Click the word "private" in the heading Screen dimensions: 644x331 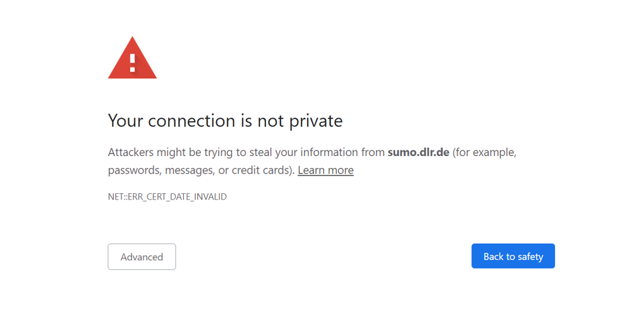(315, 121)
